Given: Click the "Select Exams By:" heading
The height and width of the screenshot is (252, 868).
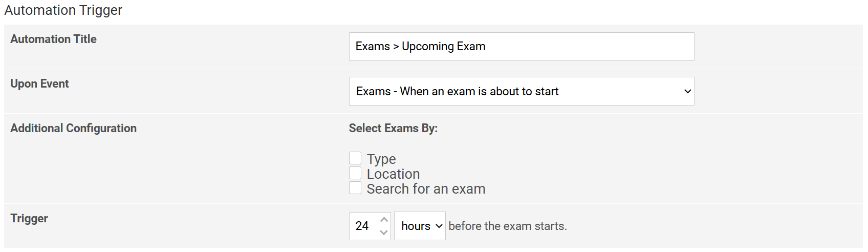Looking at the screenshot, I should (x=393, y=128).
